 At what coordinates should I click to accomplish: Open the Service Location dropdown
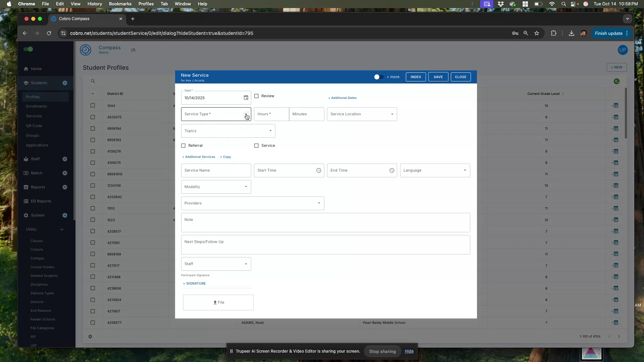pyautogui.click(x=392, y=114)
